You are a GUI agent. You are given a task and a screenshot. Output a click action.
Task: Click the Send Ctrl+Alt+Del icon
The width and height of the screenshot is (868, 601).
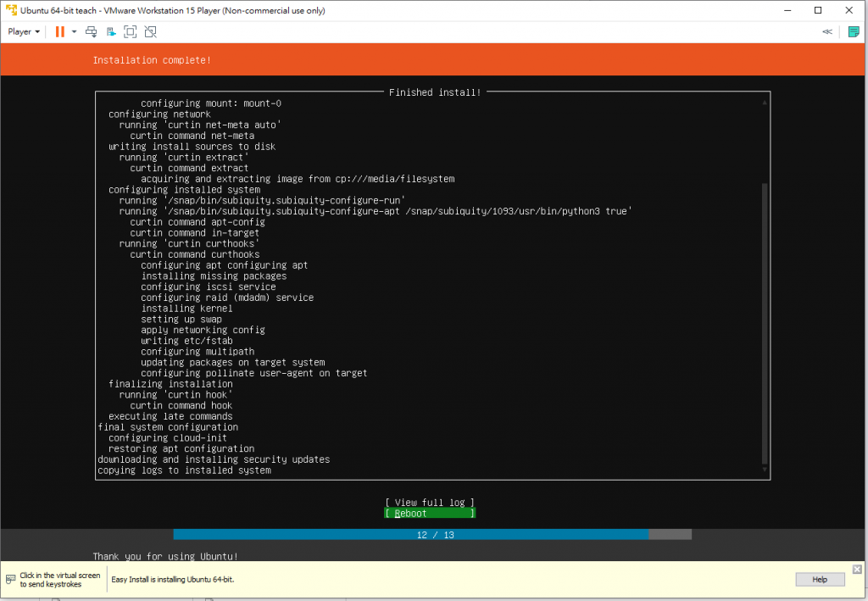tap(92, 31)
